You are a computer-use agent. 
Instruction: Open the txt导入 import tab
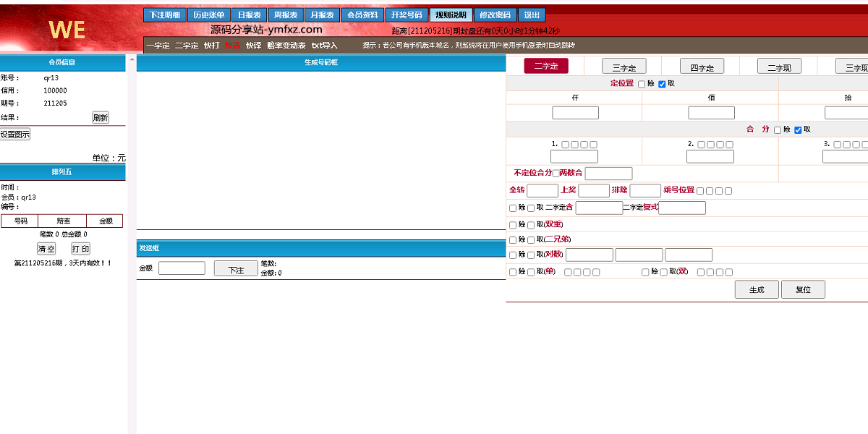[x=323, y=44]
